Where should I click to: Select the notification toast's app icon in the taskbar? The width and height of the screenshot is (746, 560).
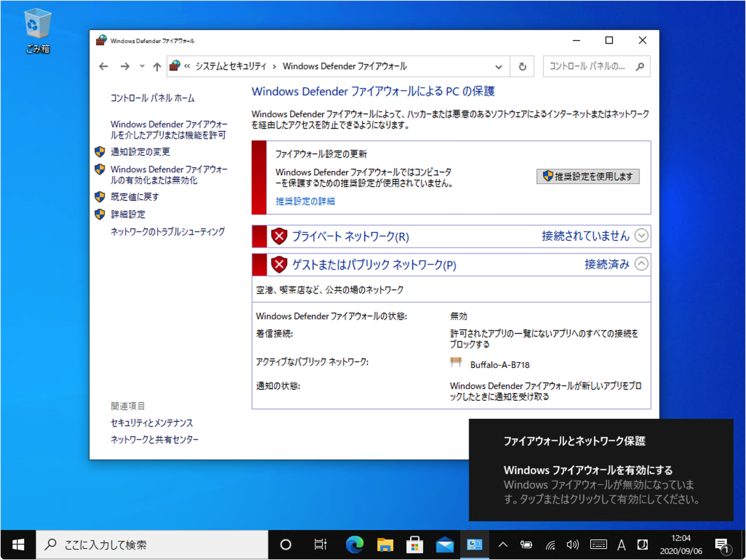pyautogui.click(x=475, y=545)
